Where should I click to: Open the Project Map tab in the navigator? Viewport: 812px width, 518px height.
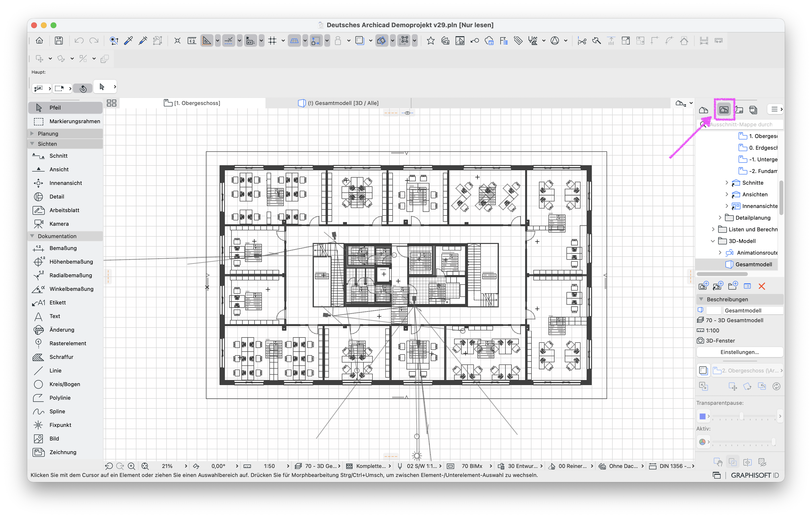[x=703, y=110]
